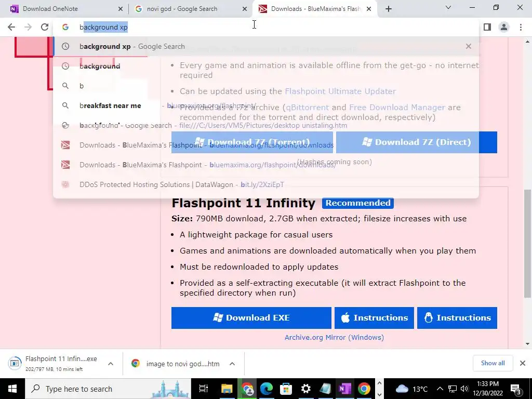Open the DDoS Protected Hosting DataWagon suggestion

pos(265,184)
